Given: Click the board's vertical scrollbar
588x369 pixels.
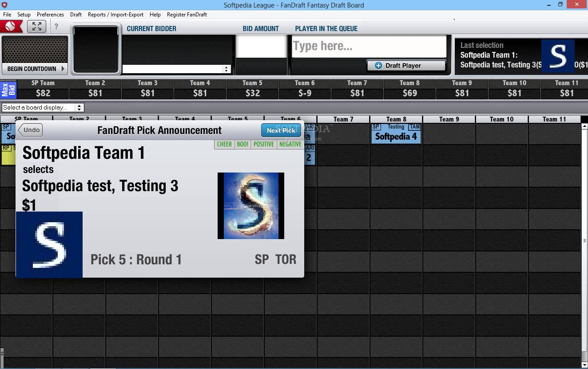Looking at the screenshot, I should pyautogui.click(x=584, y=240).
